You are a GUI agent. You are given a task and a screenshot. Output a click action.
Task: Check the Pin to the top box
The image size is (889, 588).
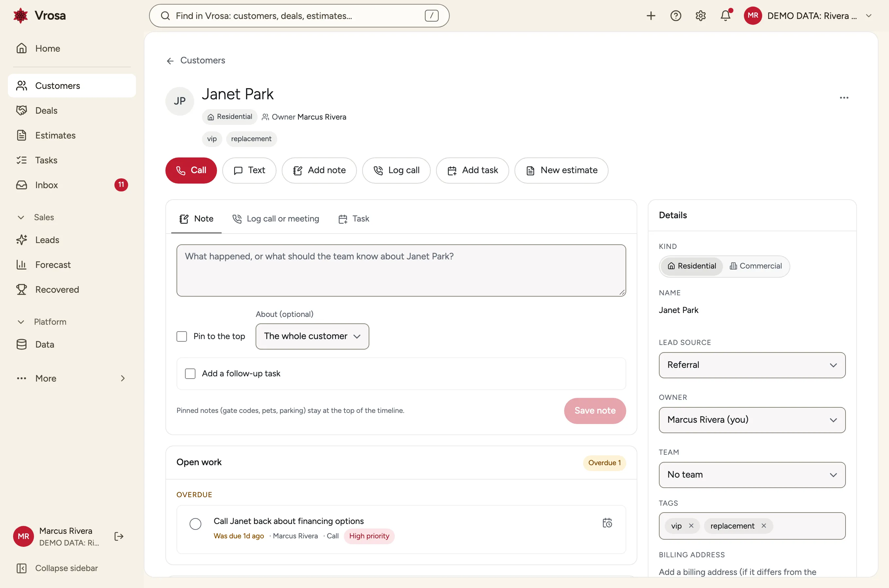(x=181, y=336)
